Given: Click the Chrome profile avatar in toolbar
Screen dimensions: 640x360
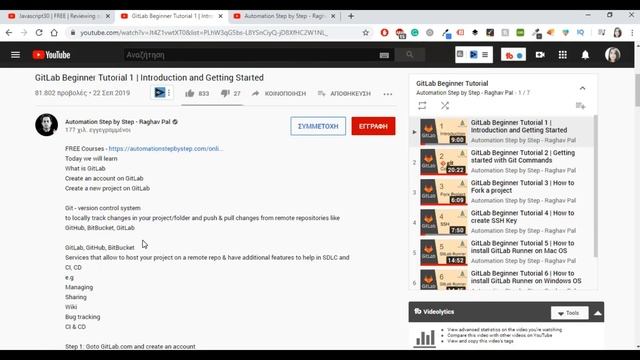Looking at the screenshot, I should [617, 33].
